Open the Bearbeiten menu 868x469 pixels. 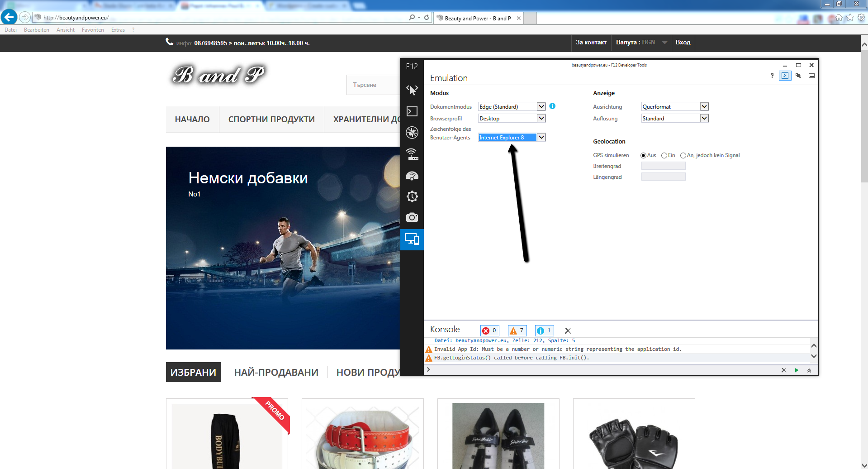click(37, 30)
